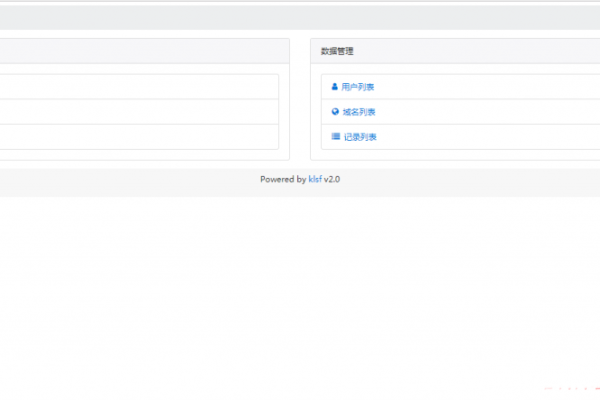
Task: Click the v2.0 version text
Action: (x=333, y=180)
